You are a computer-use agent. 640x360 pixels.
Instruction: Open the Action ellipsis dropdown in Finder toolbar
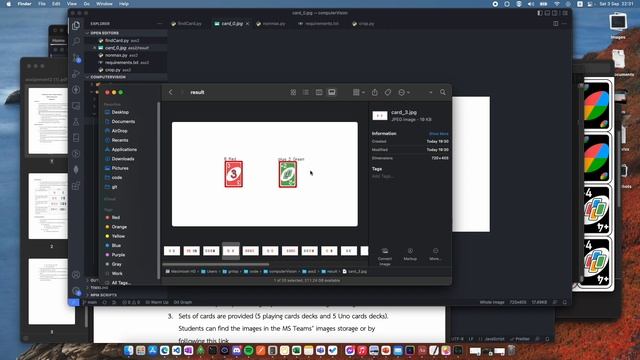(404, 92)
